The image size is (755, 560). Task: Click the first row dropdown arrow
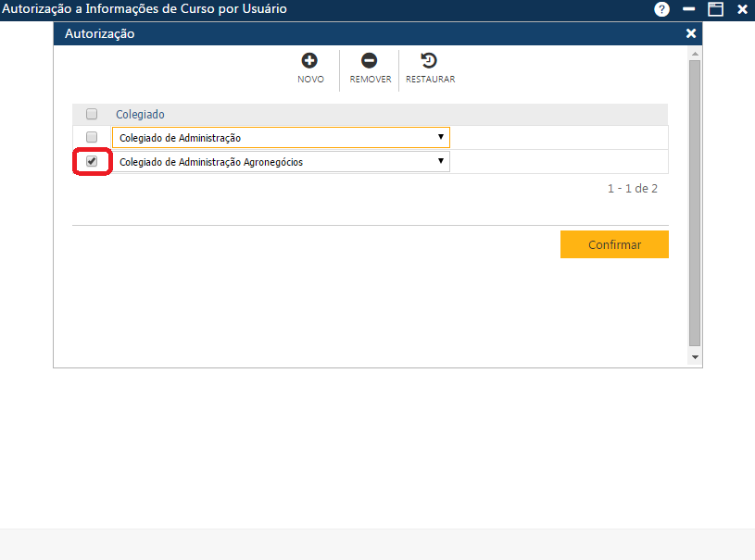coord(441,136)
